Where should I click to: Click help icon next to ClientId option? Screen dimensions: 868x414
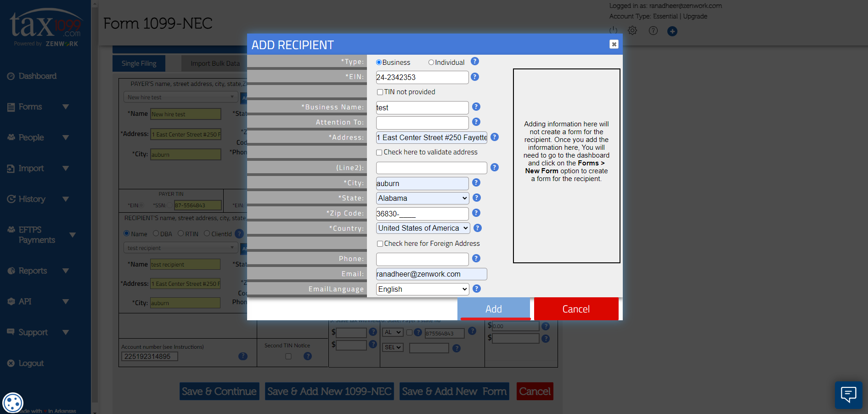pyautogui.click(x=239, y=233)
